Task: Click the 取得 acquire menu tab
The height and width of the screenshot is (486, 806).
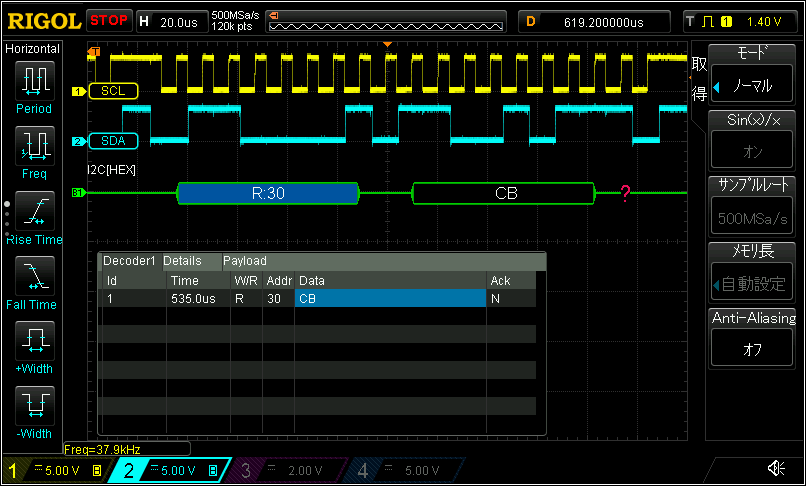Action: 699,79
